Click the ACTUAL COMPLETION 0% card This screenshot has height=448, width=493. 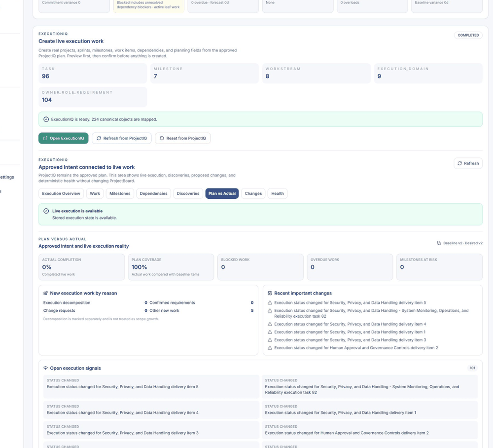pos(81,267)
